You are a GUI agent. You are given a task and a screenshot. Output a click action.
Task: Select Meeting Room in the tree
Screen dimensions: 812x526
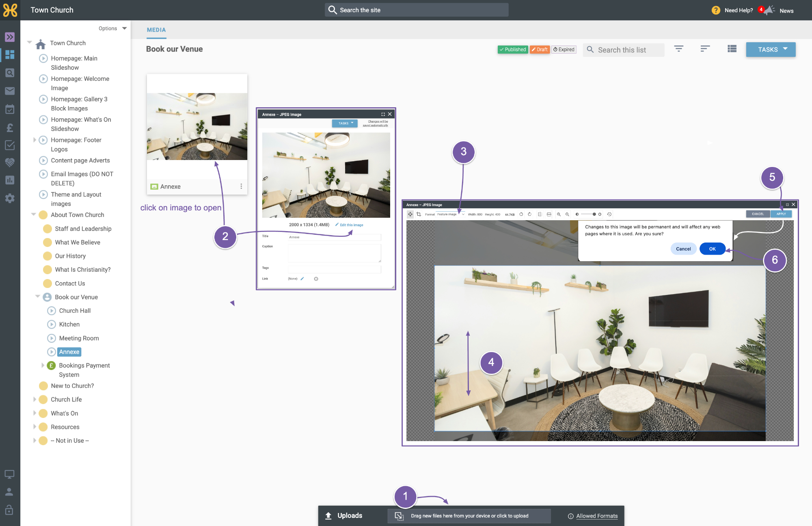(x=79, y=338)
